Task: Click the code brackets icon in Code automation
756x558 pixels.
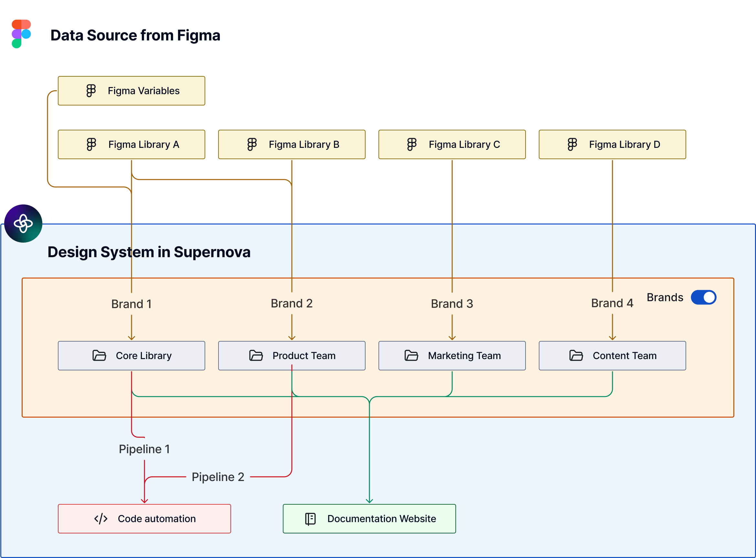Action: click(x=101, y=519)
